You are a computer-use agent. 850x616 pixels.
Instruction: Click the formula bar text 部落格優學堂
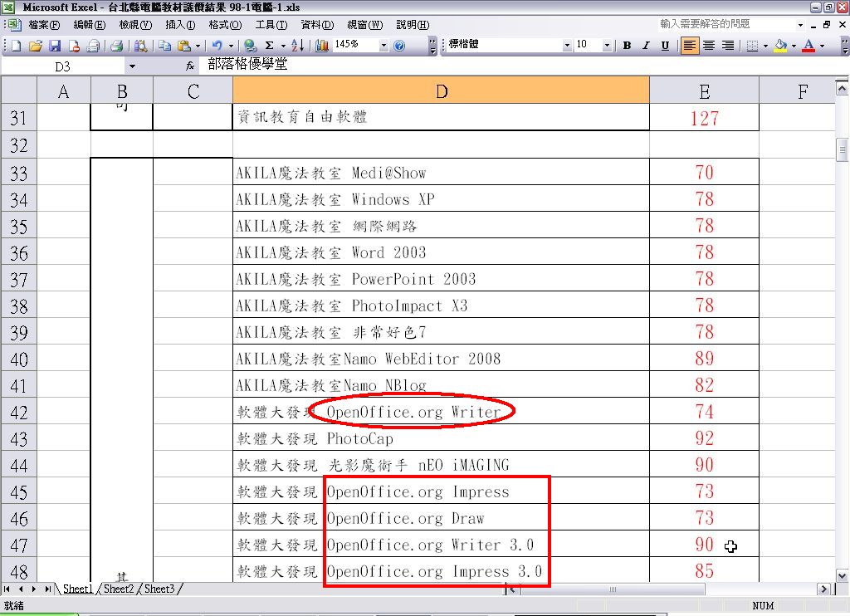click(247, 65)
